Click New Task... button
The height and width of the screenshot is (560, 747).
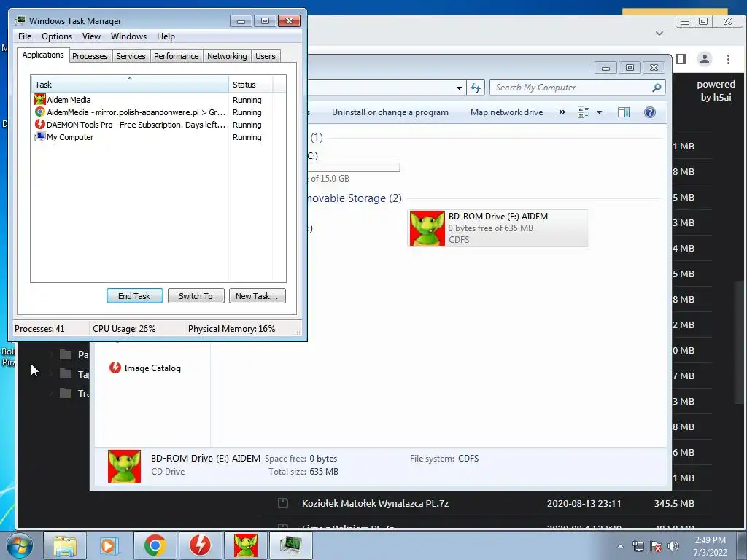tap(257, 296)
